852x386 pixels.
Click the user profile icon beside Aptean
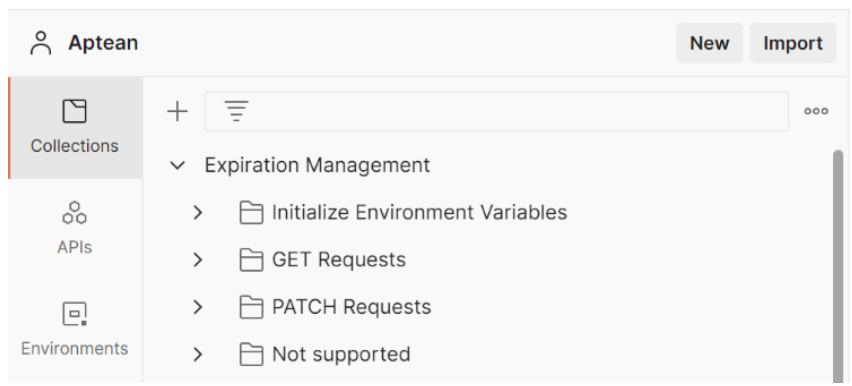[40, 43]
